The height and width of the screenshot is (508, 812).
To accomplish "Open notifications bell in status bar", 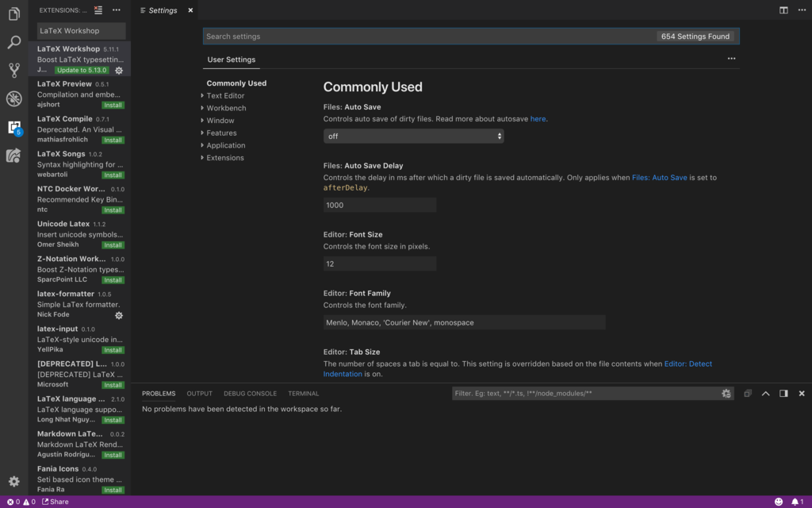I will [x=797, y=502].
